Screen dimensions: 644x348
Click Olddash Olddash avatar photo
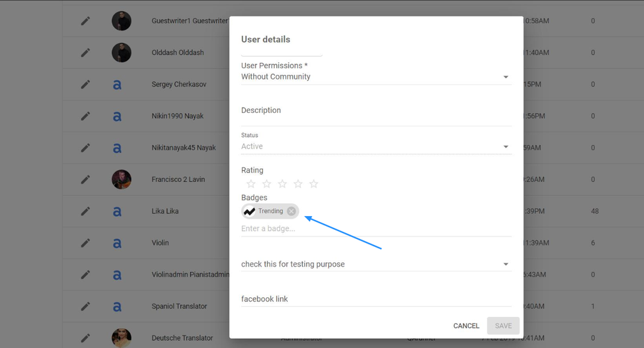pos(122,53)
